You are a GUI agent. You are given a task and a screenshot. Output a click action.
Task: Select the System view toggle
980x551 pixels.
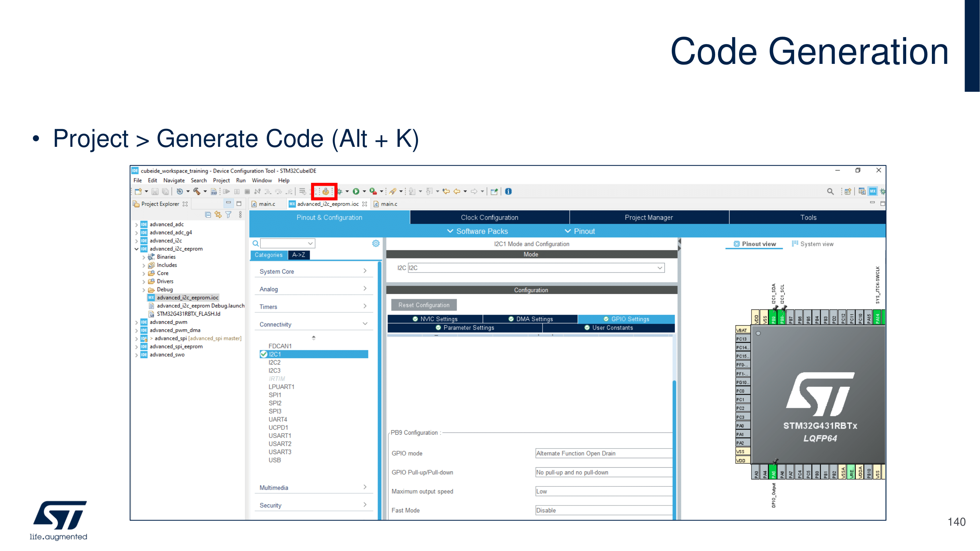point(813,244)
